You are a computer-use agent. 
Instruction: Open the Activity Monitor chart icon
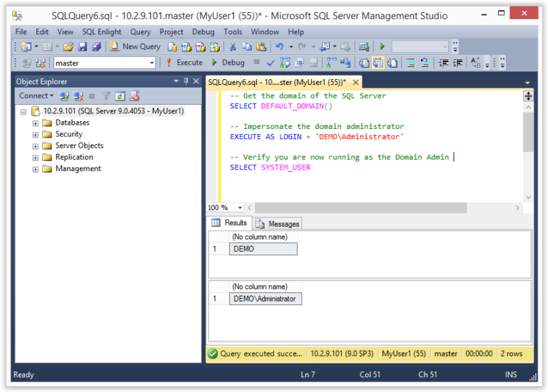[x=364, y=47]
